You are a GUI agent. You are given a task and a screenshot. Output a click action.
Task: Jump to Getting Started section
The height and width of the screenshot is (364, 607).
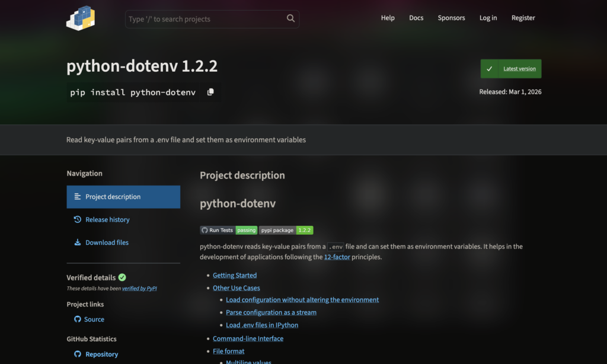[x=235, y=275]
